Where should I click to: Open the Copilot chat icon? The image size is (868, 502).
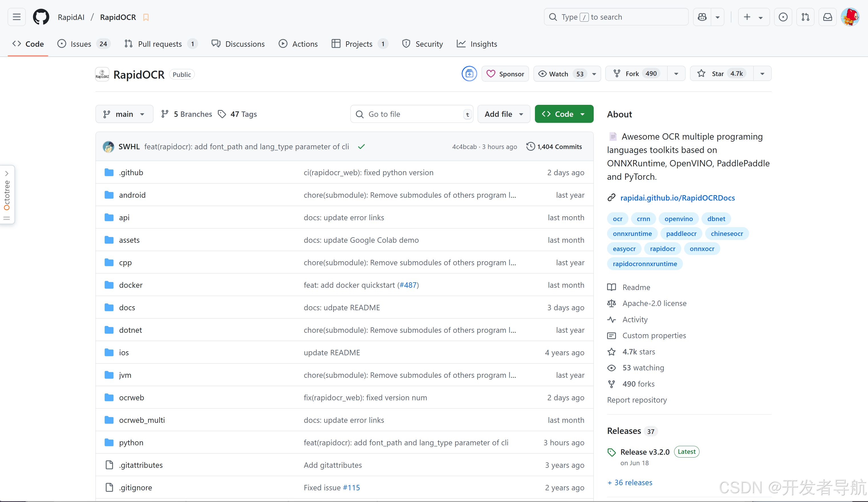pos(702,17)
